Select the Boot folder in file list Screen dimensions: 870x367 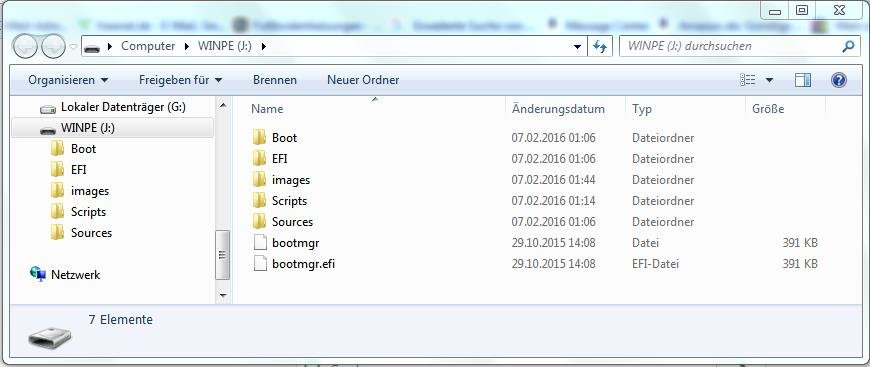(284, 137)
